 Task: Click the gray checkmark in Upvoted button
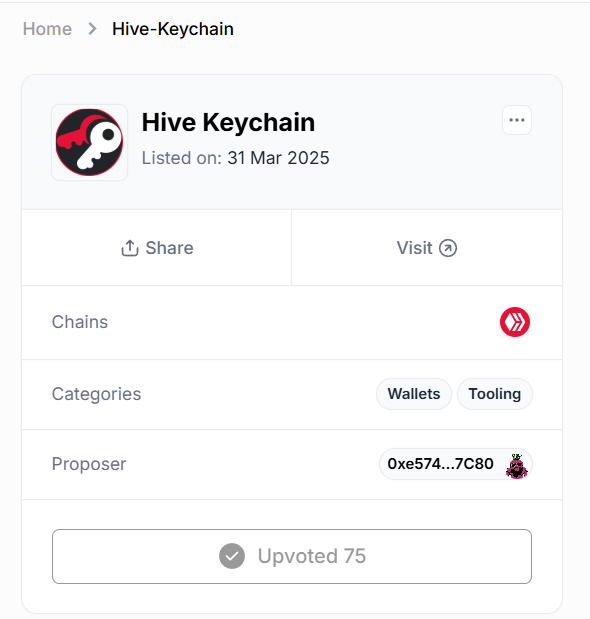click(232, 556)
